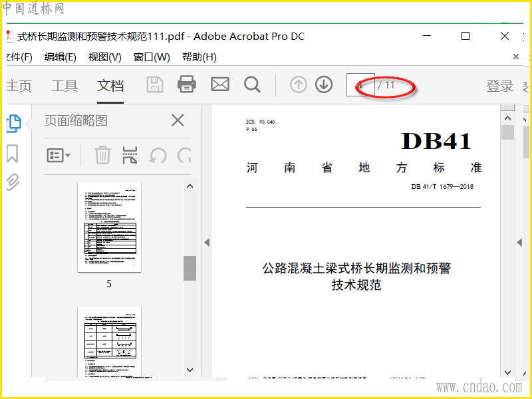Open the Page Thumbnails sidebar icon
The height and width of the screenshot is (399, 532).
[x=14, y=124]
